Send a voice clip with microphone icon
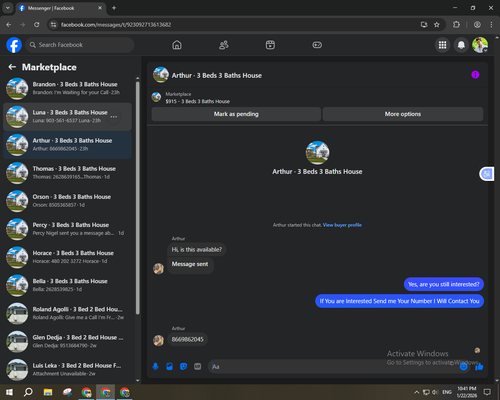 point(155,367)
